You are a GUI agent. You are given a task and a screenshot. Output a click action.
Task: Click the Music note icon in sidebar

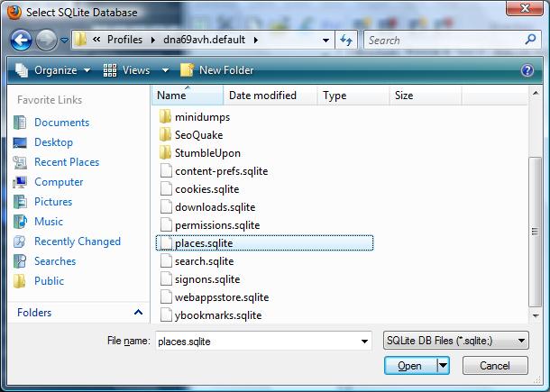pos(20,222)
